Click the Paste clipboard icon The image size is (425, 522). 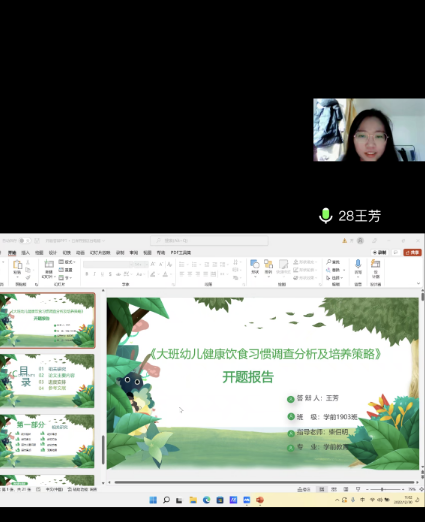pyautogui.click(x=17, y=265)
